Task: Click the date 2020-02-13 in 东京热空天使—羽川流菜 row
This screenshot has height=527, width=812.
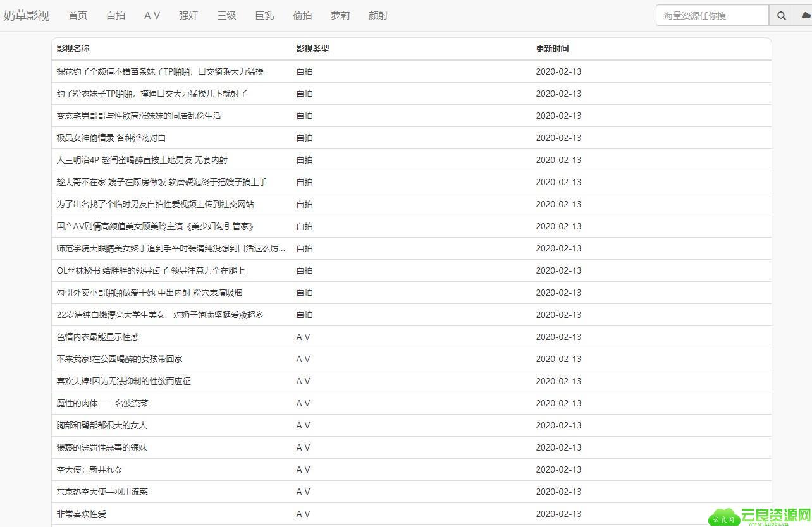Action: (x=558, y=492)
